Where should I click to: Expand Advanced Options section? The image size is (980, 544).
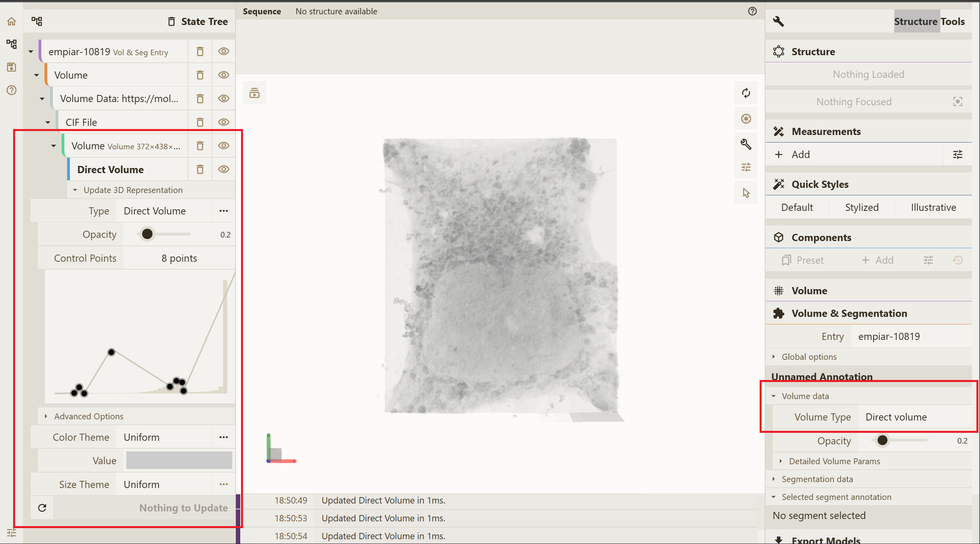(x=89, y=416)
